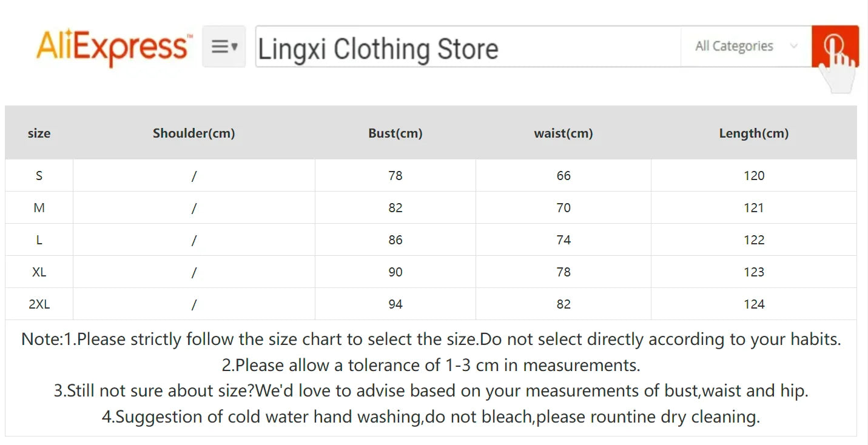Click the chevron beside All Categories
Image resolution: width=868 pixels, height=445 pixels.
[793, 46]
